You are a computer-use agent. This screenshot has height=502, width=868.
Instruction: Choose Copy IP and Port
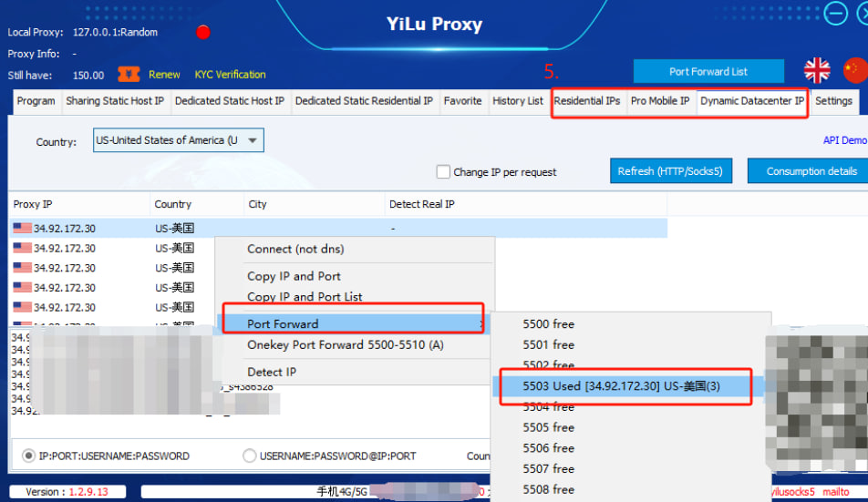pos(355,276)
